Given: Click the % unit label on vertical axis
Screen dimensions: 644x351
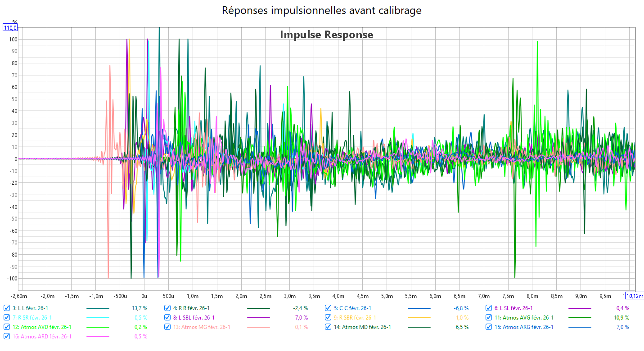Looking at the screenshot, I should pos(14,22).
